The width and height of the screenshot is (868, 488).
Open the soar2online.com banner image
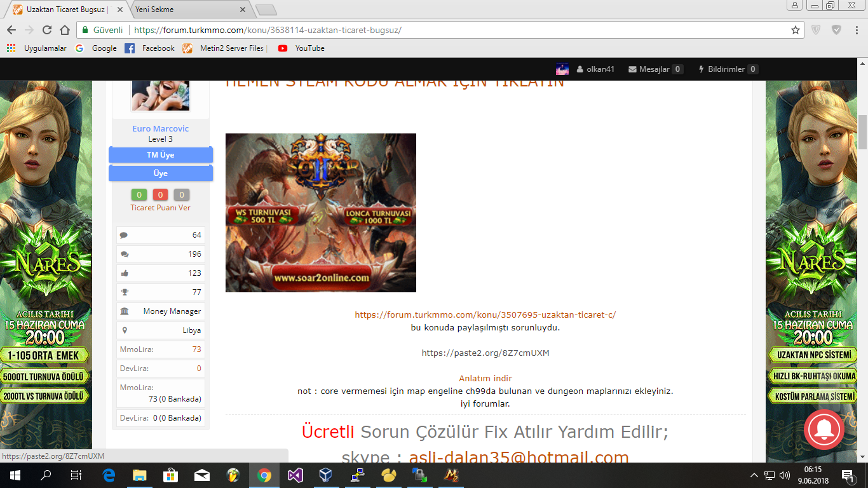(x=321, y=213)
